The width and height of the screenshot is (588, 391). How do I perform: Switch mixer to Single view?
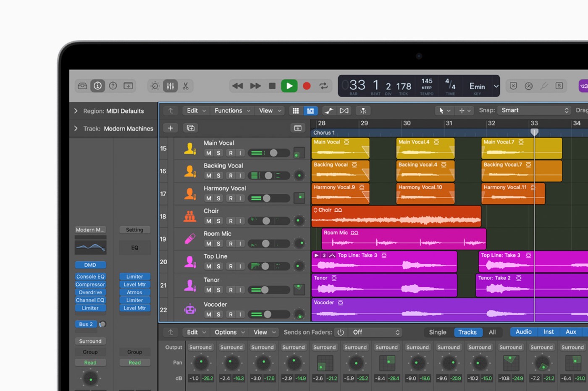click(438, 332)
